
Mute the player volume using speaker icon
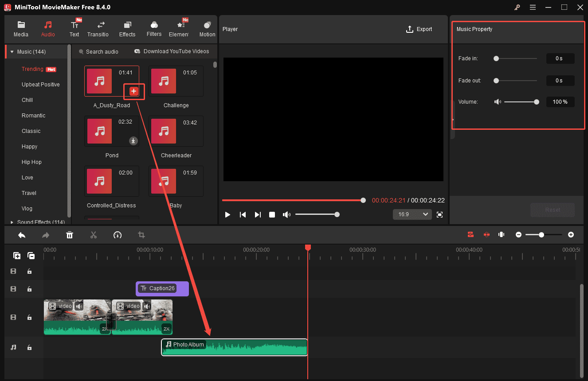(x=286, y=214)
